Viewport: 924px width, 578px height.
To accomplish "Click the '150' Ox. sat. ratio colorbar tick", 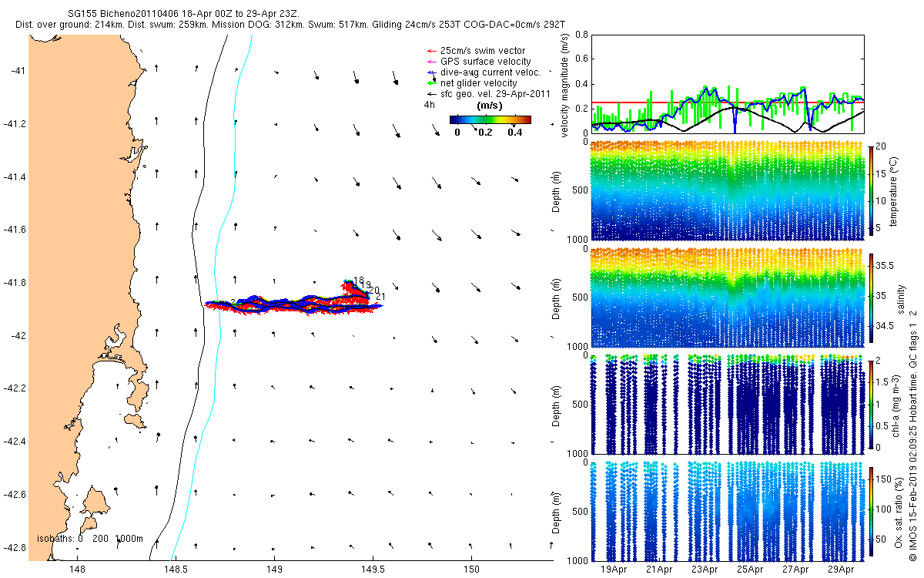I will coord(882,478).
